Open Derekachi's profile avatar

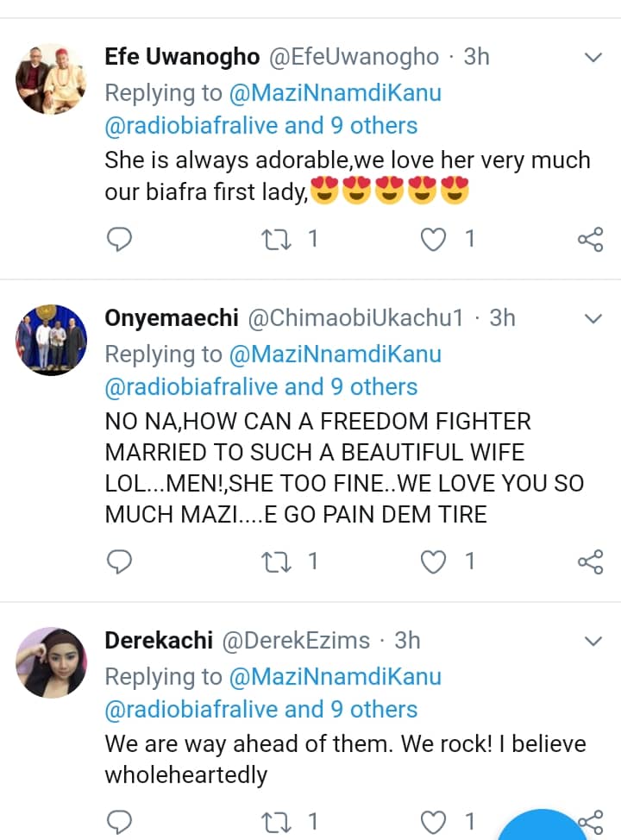click(x=52, y=662)
